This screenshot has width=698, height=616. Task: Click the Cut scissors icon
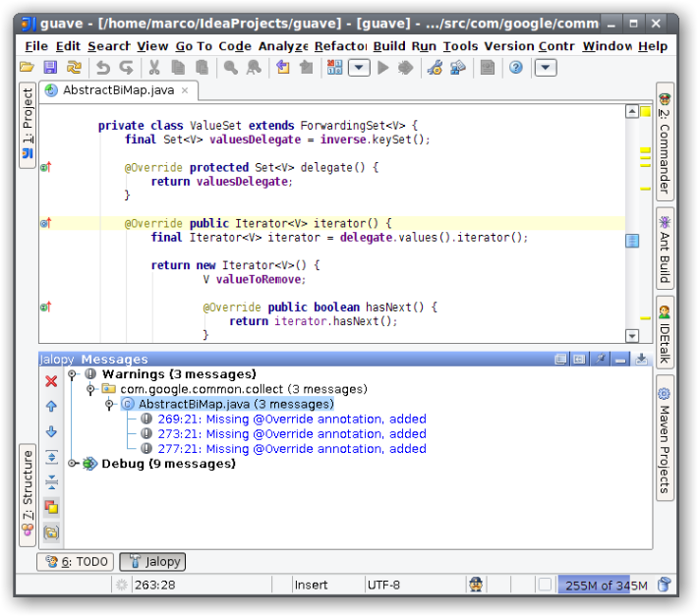[154, 68]
